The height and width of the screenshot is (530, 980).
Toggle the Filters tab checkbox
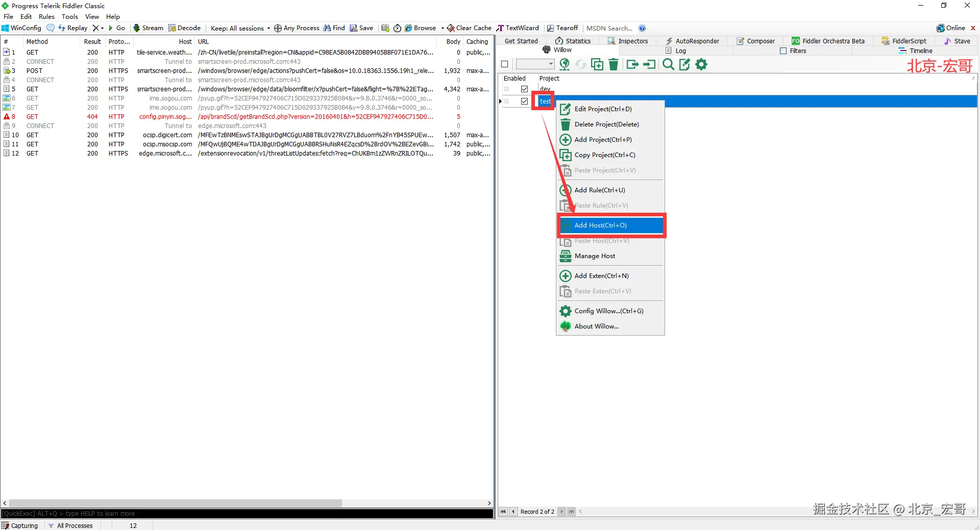coord(783,51)
